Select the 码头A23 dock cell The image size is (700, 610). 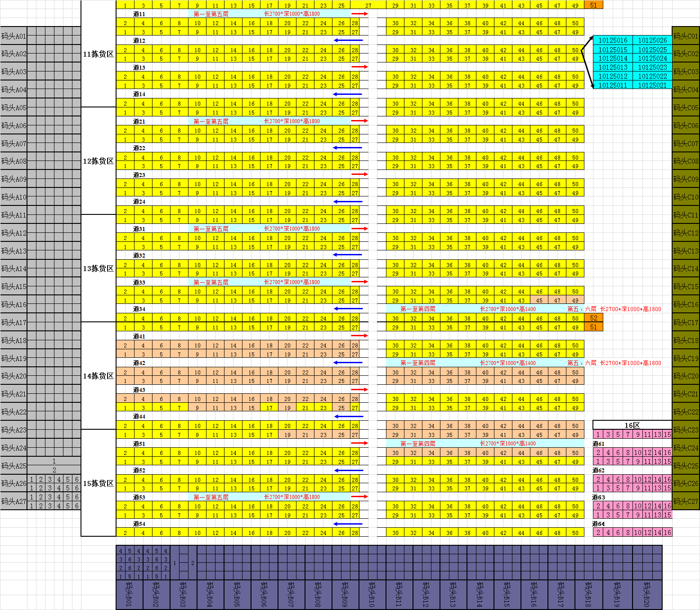tap(13, 430)
